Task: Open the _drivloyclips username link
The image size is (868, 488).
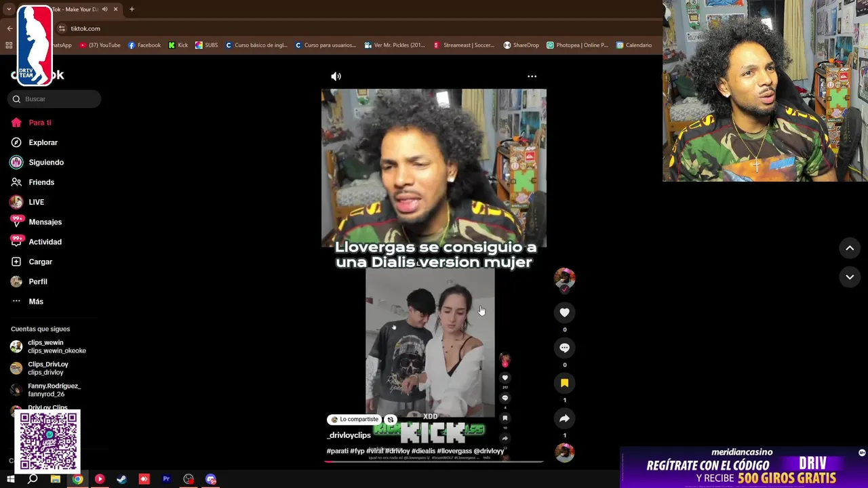Action: [349, 435]
